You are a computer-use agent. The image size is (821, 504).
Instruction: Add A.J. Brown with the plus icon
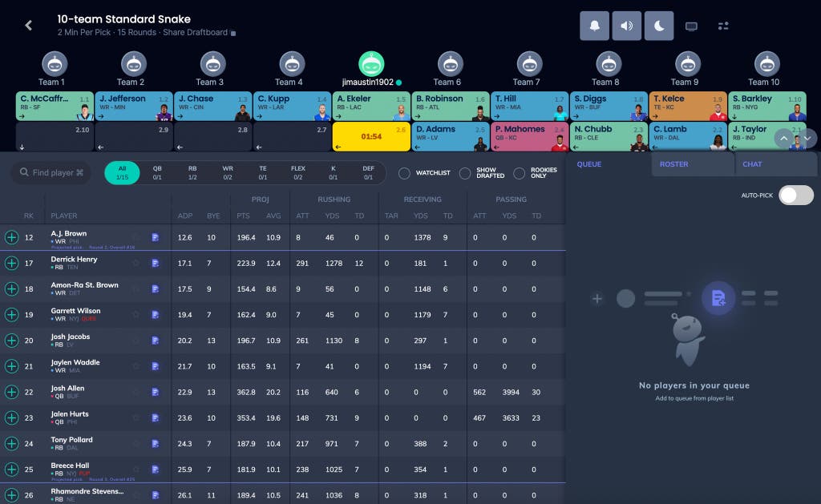point(11,237)
